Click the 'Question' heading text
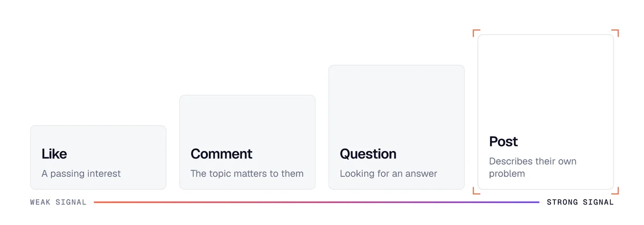644x225 pixels. click(368, 154)
